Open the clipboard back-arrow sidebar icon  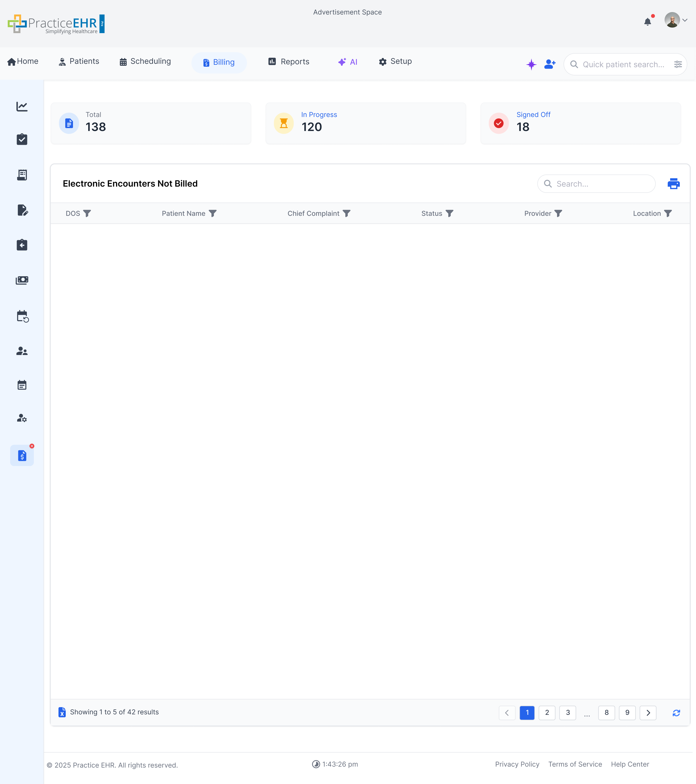coord(22,245)
